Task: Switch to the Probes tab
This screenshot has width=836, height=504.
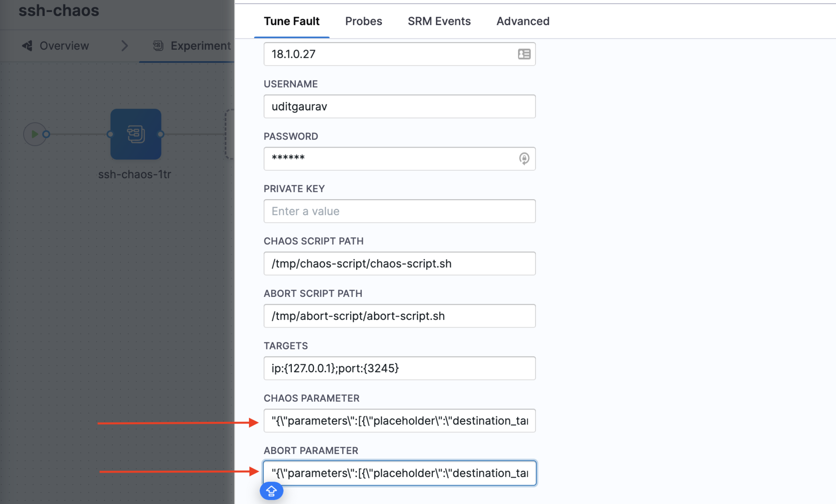Action: point(363,21)
